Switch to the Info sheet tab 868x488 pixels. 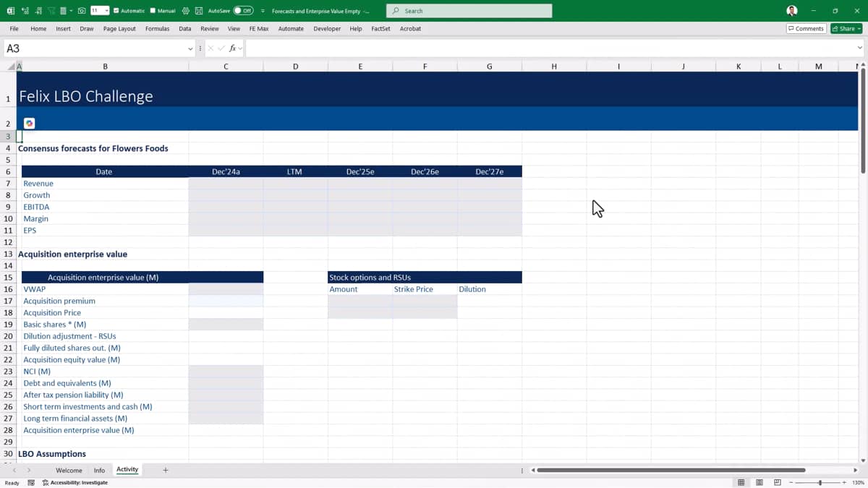coord(99,470)
